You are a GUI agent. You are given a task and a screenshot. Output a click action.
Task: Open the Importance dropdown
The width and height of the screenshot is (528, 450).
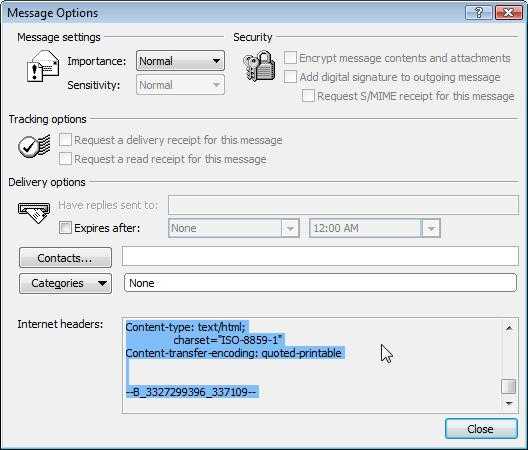180,61
